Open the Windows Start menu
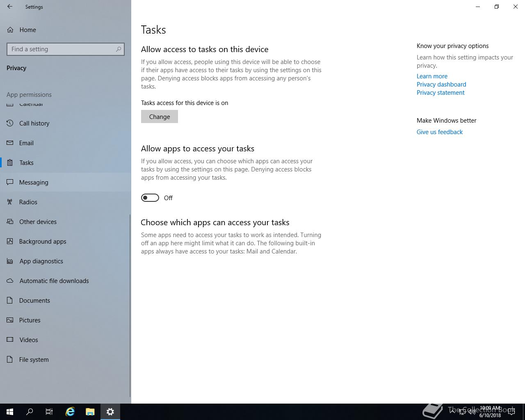The width and height of the screenshot is (525, 420). pyautogui.click(x=10, y=412)
